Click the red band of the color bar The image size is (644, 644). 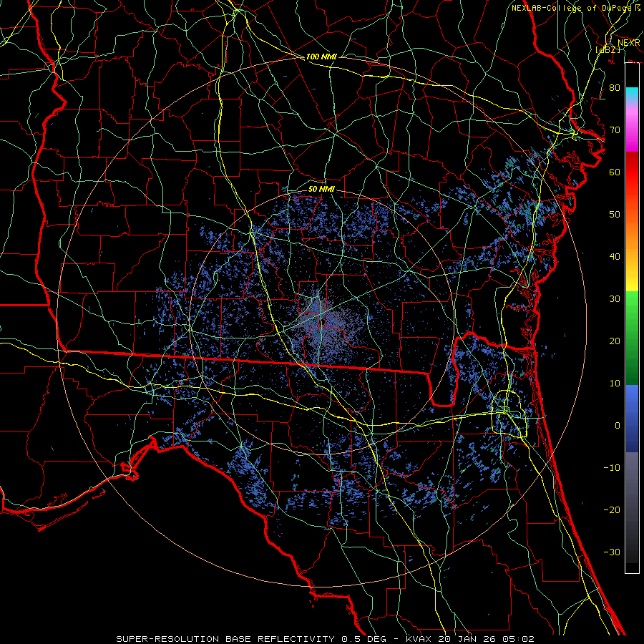(632, 175)
